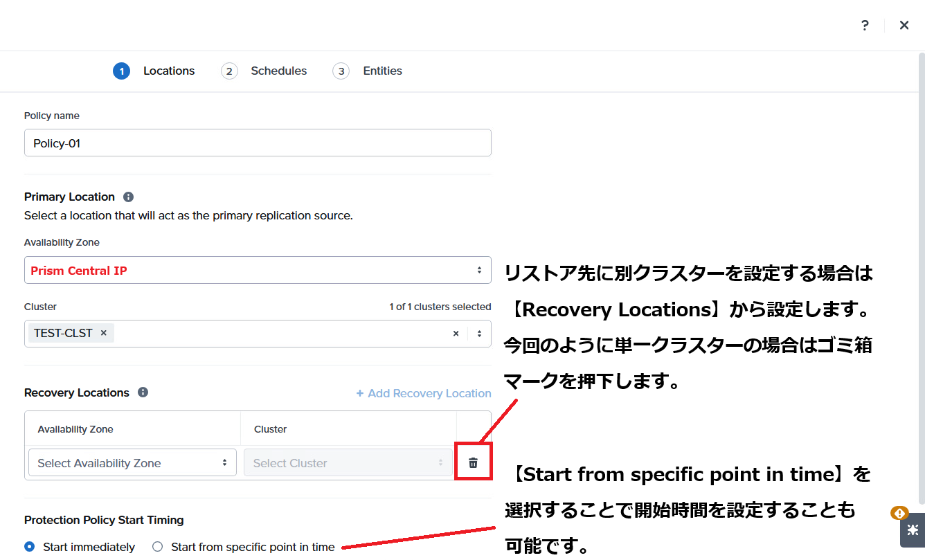Open the floating asterisk widget
925x560 pixels.
[913, 530]
